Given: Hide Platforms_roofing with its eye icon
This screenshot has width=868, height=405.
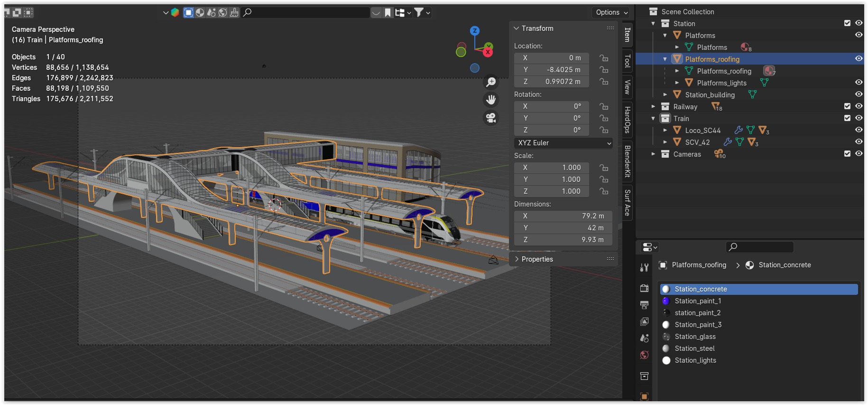Looking at the screenshot, I should (x=859, y=59).
